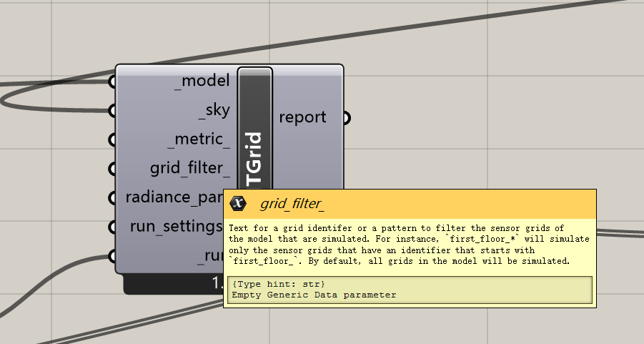This screenshot has height=344, width=644.
Task: Click the _model input grip circle
Action: click(112, 82)
